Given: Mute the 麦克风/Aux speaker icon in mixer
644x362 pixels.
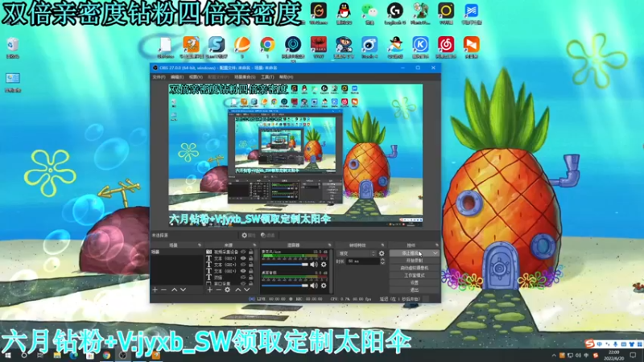Looking at the screenshot, I should (314, 265).
